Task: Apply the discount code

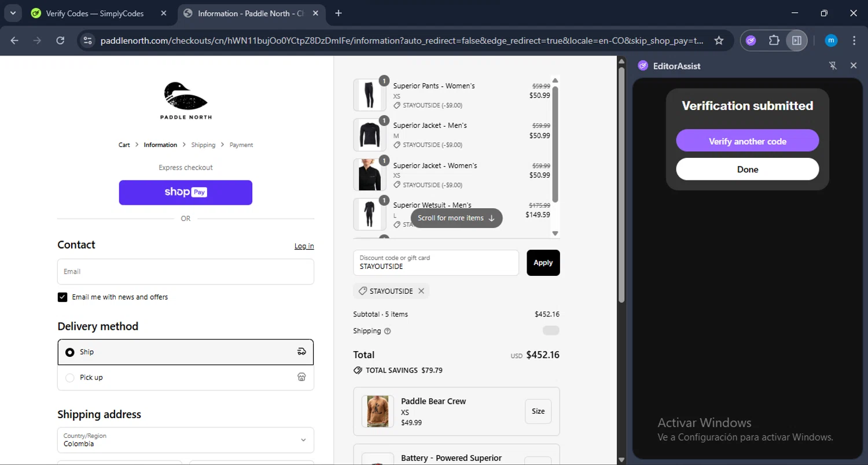Action: coord(543,263)
